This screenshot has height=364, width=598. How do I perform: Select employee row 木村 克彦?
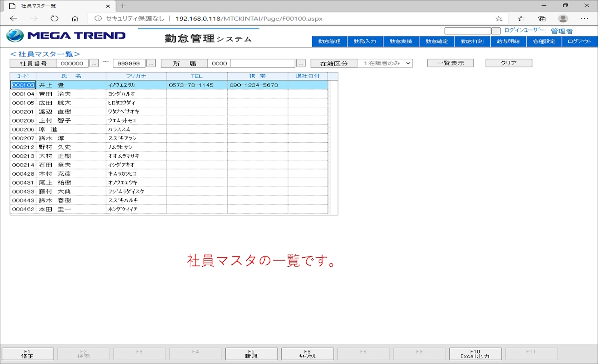tap(169, 174)
